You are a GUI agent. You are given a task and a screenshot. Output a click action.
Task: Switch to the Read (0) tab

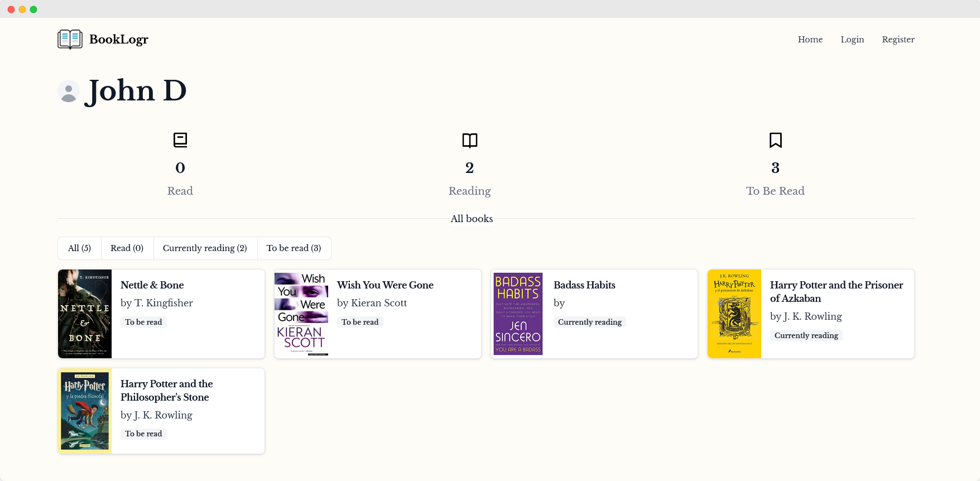click(127, 248)
